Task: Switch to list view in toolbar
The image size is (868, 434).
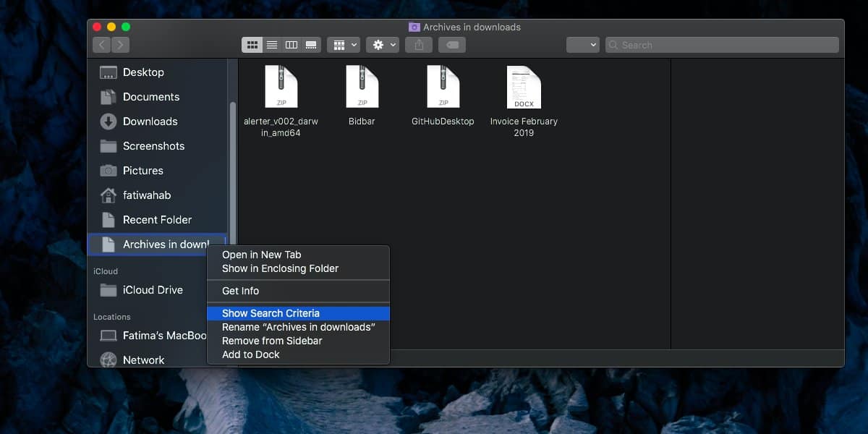Action: 272,45
